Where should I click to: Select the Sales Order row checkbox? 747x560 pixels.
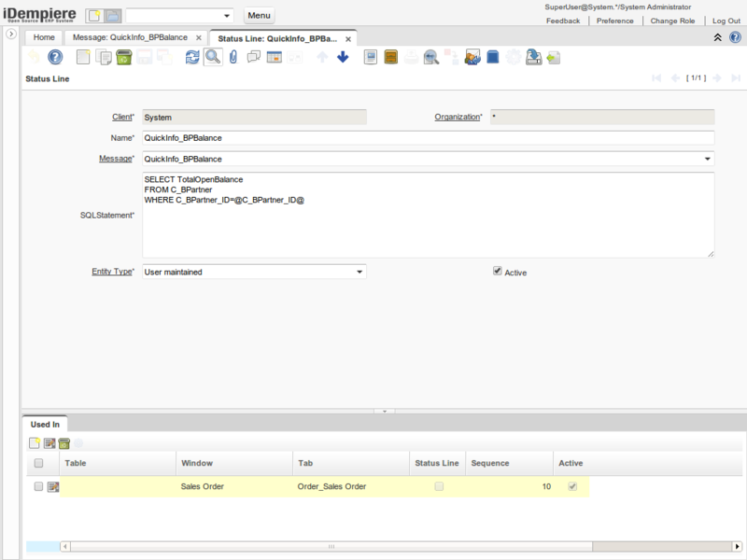click(x=38, y=486)
